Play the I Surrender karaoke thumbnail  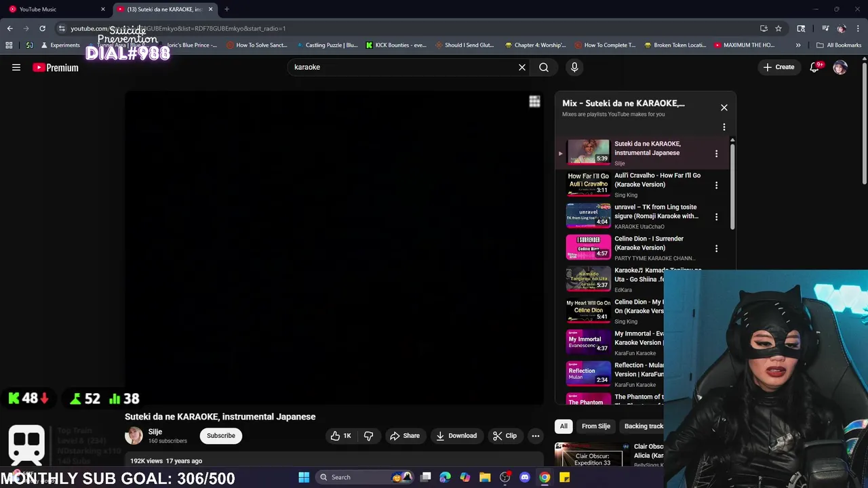(589, 247)
